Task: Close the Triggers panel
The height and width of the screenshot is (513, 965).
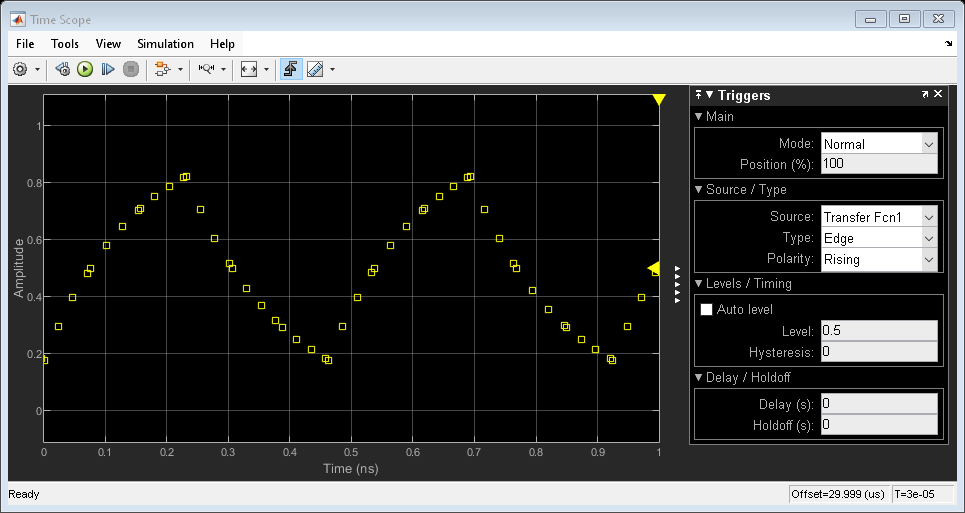Action: [x=938, y=94]
